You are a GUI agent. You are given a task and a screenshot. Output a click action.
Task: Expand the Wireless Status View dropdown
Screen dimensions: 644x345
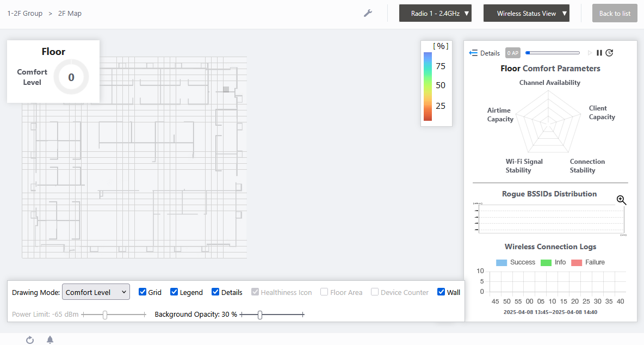(x=526, y=14)
